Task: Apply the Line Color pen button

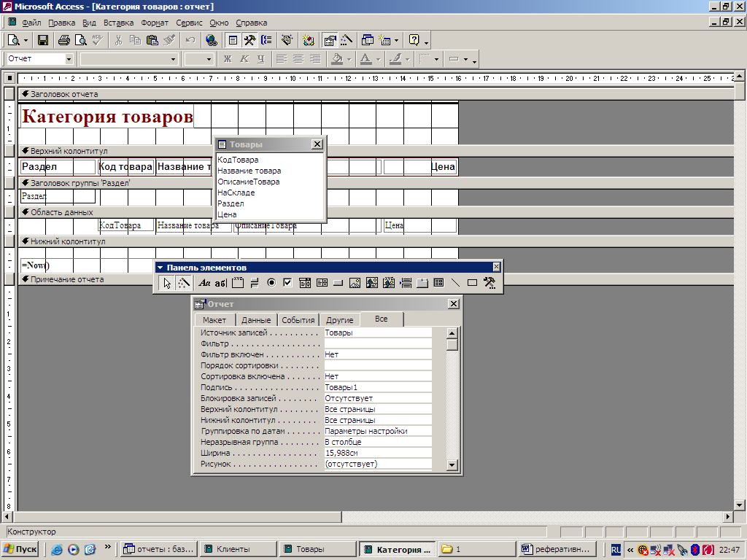Action: (395, 59)
